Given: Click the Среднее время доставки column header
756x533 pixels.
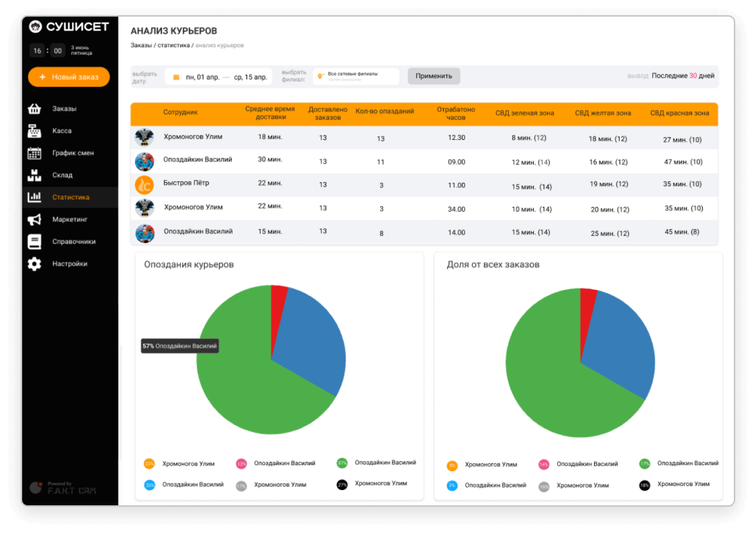Looking at the screenshot, I should coord(270,113).
